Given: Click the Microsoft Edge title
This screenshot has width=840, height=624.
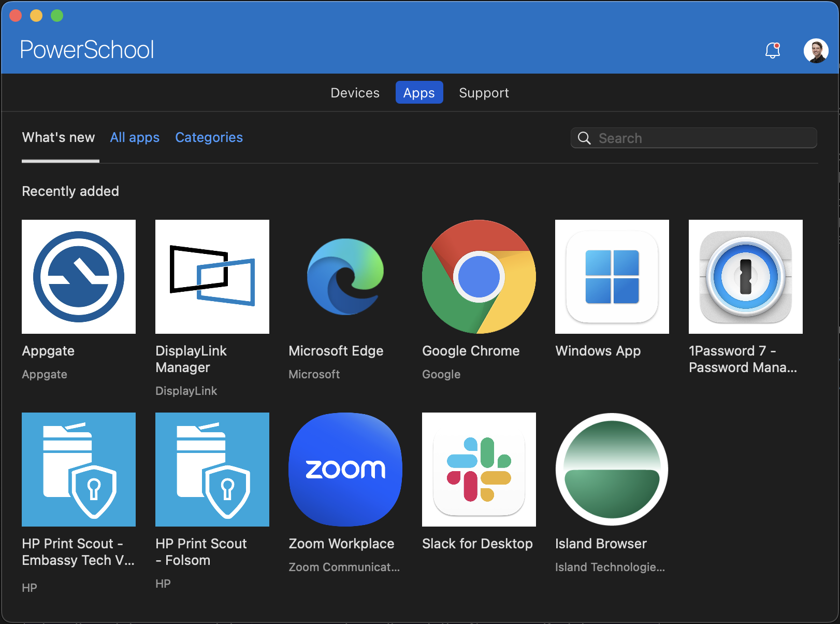Looking at the screenshot, I should [x=336, y=351].
